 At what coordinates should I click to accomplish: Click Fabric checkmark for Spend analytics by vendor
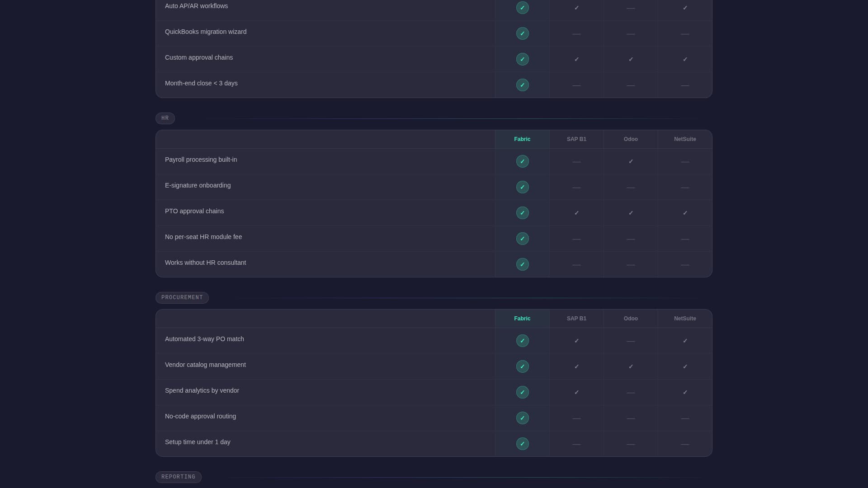pos(522,392)
